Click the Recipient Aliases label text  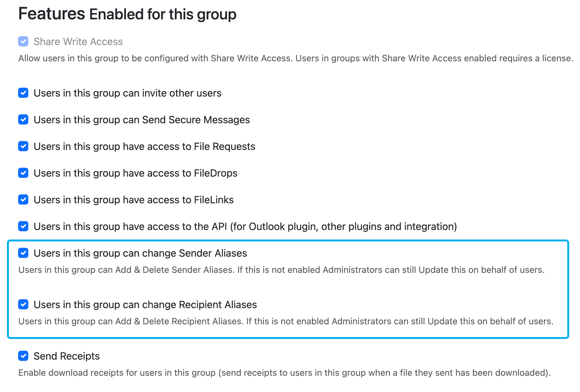(x=146, y=305)
